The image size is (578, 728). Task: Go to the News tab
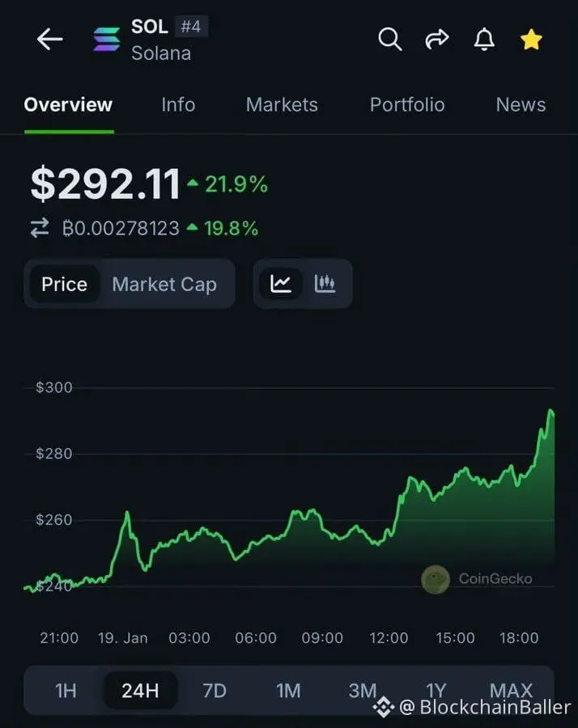point(521,104)
